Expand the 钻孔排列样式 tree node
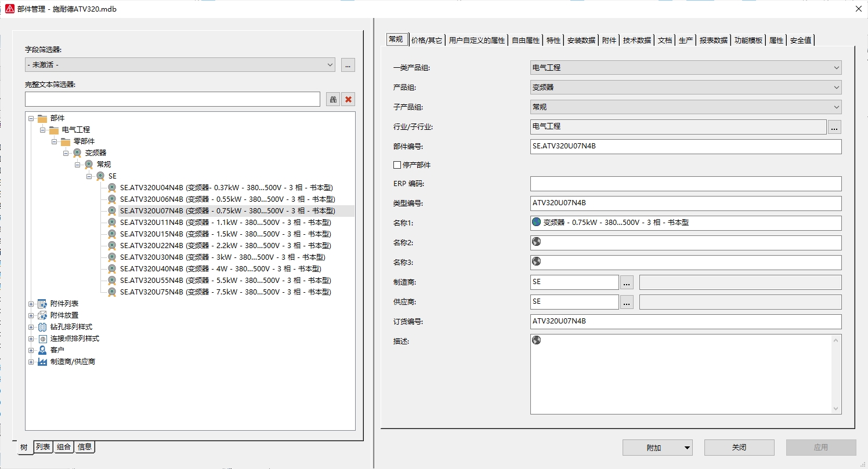This screenshot has height=469, width=868. click(31, 327)
